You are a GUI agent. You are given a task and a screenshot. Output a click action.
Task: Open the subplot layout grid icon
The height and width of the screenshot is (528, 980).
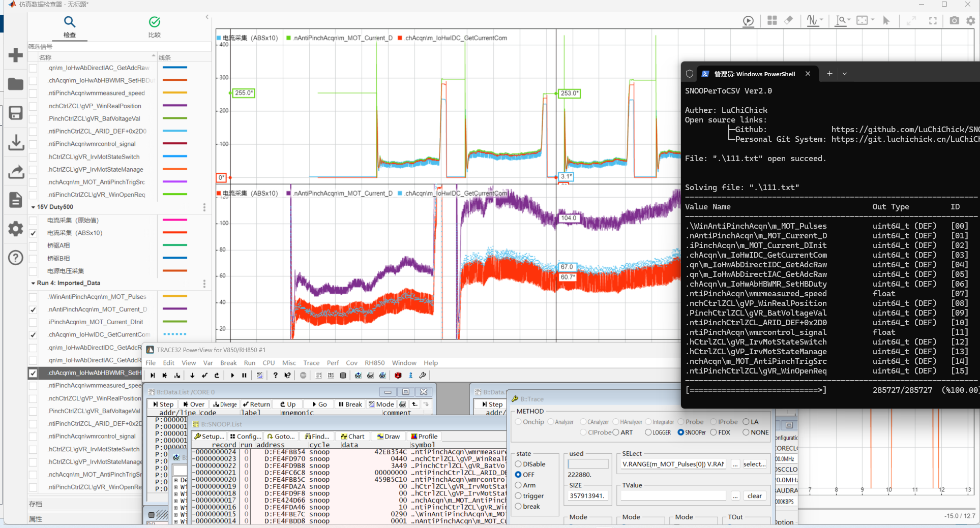(x=772, y=20)
